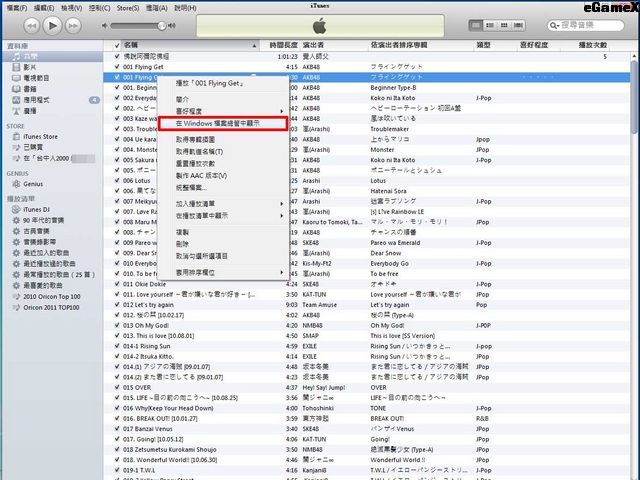
Task: Open the 說明(H) menu
Action: pos(185,8)
